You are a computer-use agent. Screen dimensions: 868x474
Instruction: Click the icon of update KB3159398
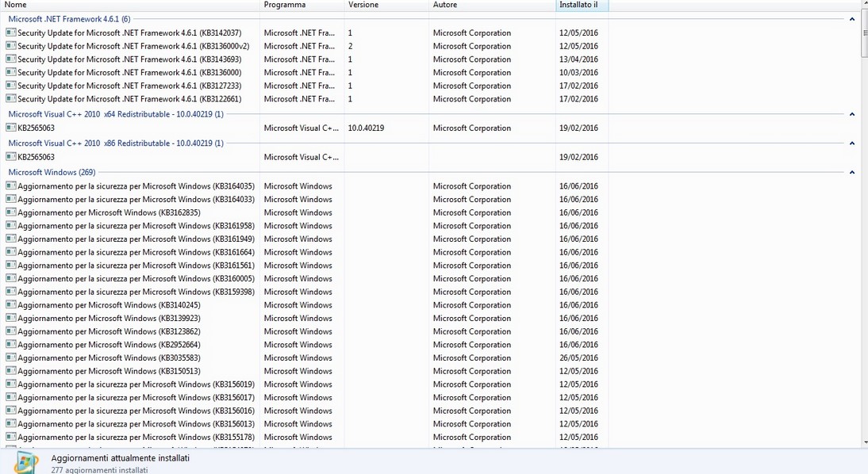click(x=10, y=292)
